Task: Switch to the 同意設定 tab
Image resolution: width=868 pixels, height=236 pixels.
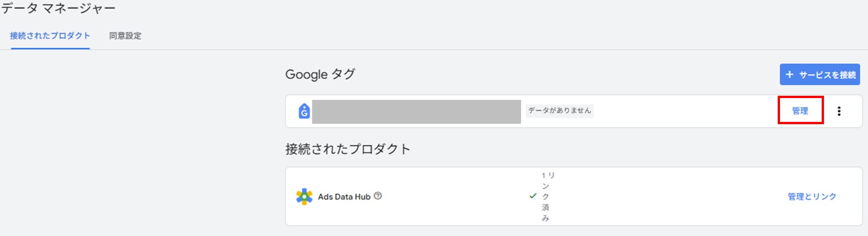Action: coord(125,36)
